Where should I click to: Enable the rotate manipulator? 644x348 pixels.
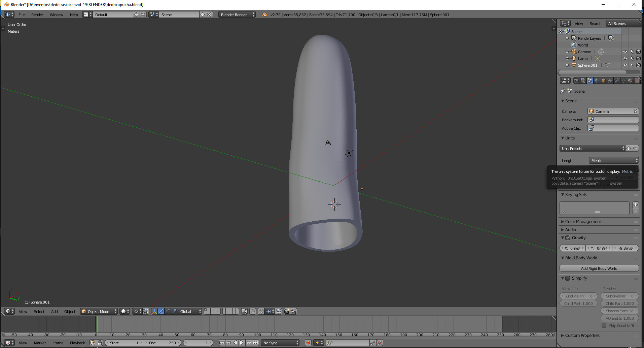tap(168, 311)
